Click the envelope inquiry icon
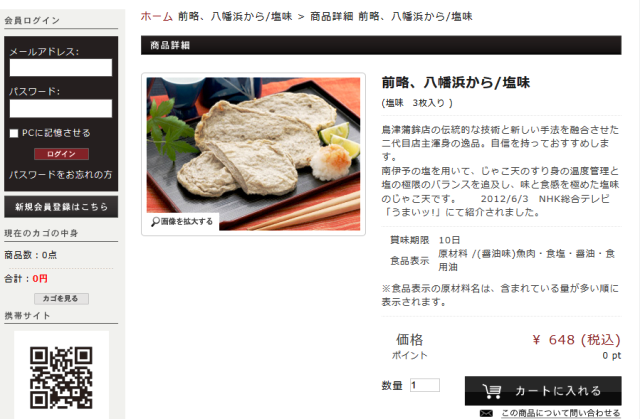This screenshot has width=640, height=419. click(x=486, y=413)
